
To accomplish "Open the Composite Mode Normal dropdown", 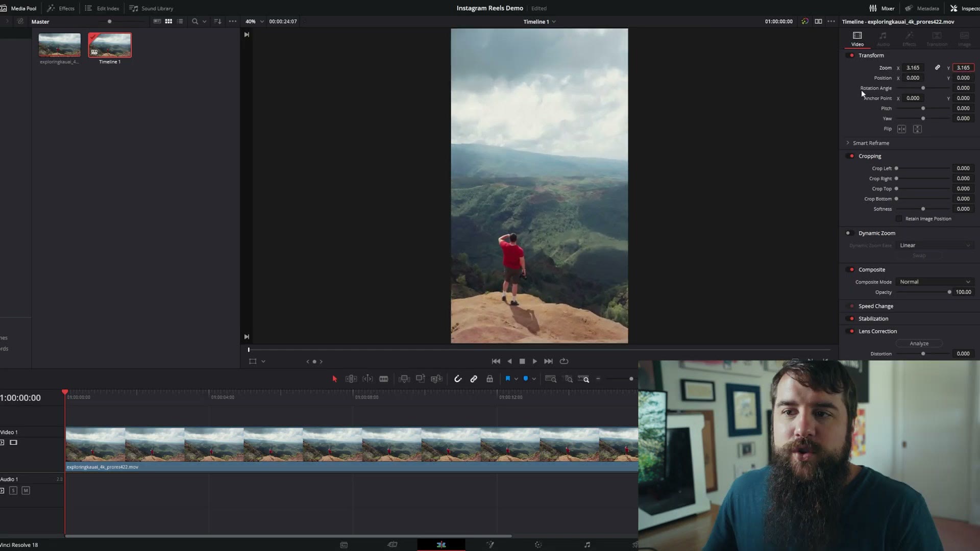I will click(935, 282).
